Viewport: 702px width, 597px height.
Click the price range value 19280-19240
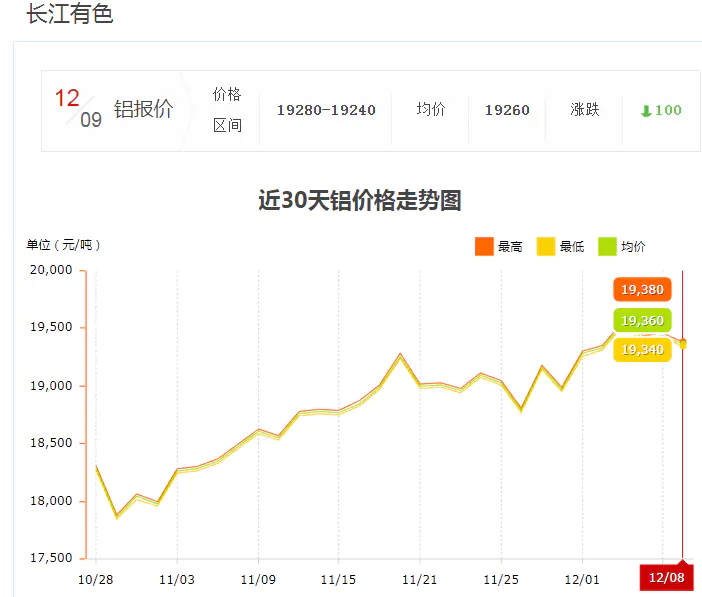[326, 110]
